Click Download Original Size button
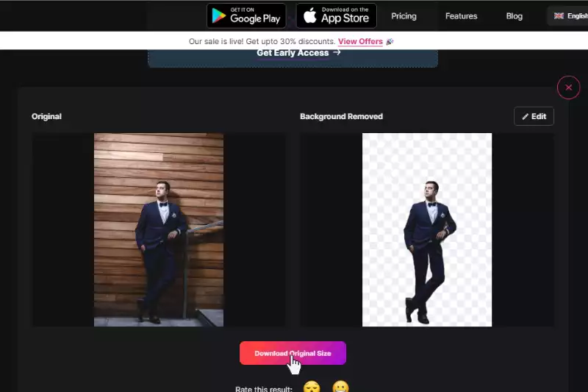The image size is (588, 392). tap(293, 353)
